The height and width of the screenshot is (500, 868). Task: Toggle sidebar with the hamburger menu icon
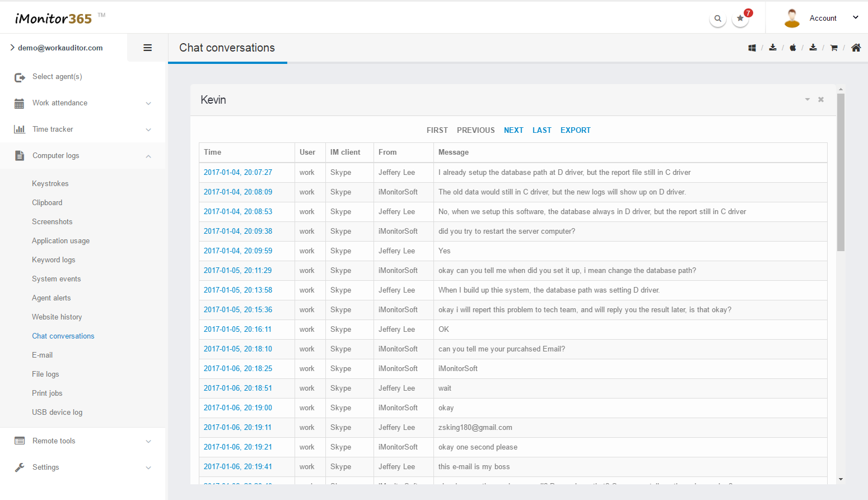tap(148, 48)
